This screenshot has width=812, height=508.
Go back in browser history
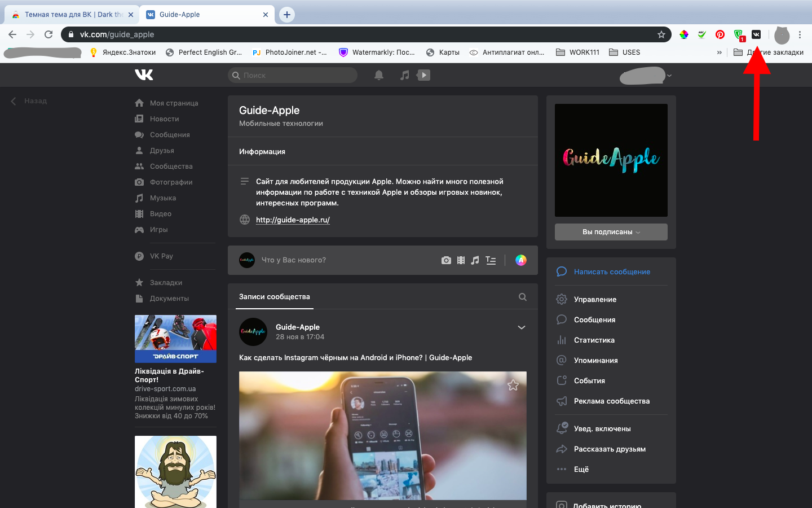12,34
